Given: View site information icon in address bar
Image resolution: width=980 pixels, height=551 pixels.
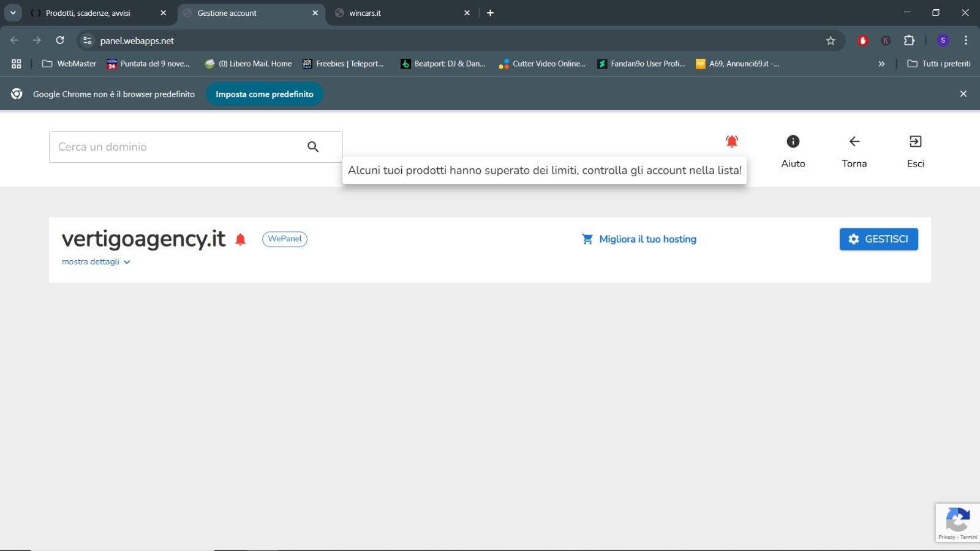Looking at the screenshot, I should tap(88, 40).
